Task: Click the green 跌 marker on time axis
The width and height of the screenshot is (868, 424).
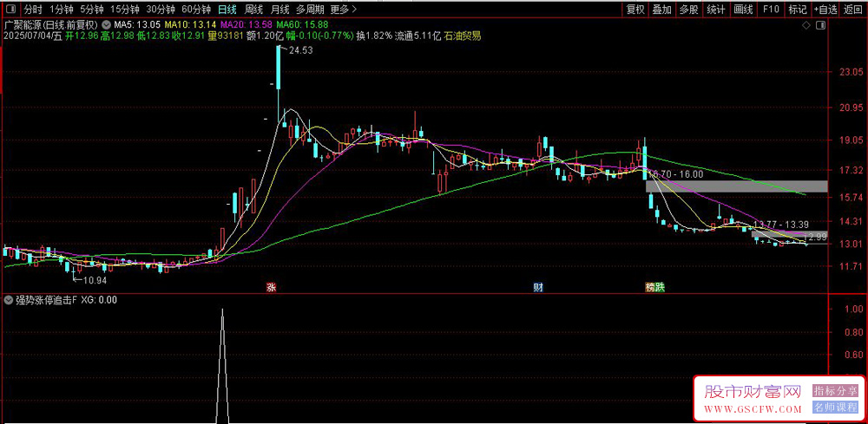Action: coord(660,288)
